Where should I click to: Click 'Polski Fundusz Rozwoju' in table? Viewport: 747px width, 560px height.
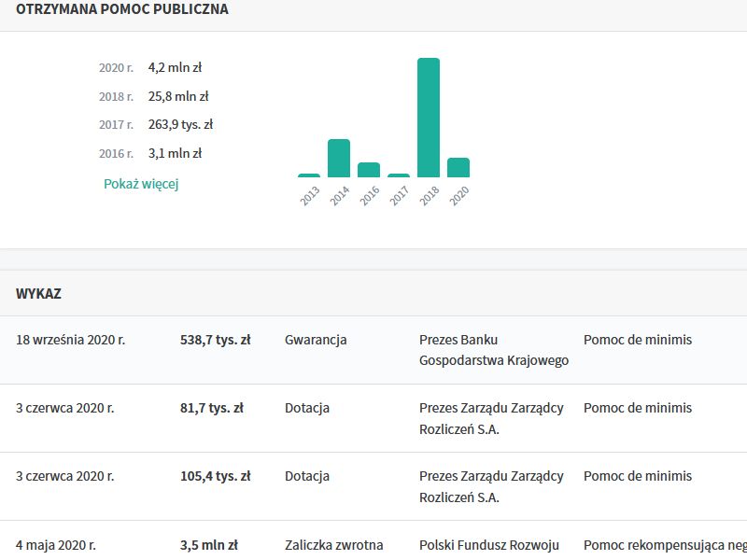(x=488, y=544)
